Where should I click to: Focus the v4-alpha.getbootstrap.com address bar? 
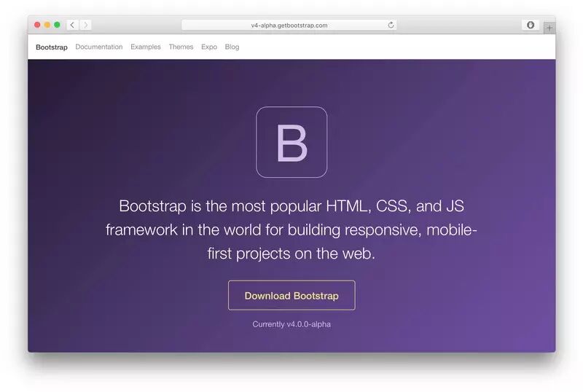click(289, 25)
